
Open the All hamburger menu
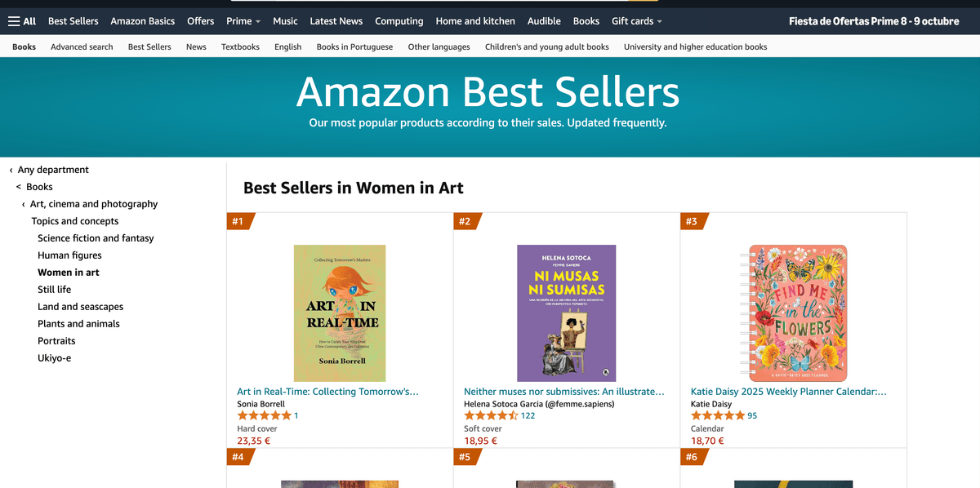point(22,21)
